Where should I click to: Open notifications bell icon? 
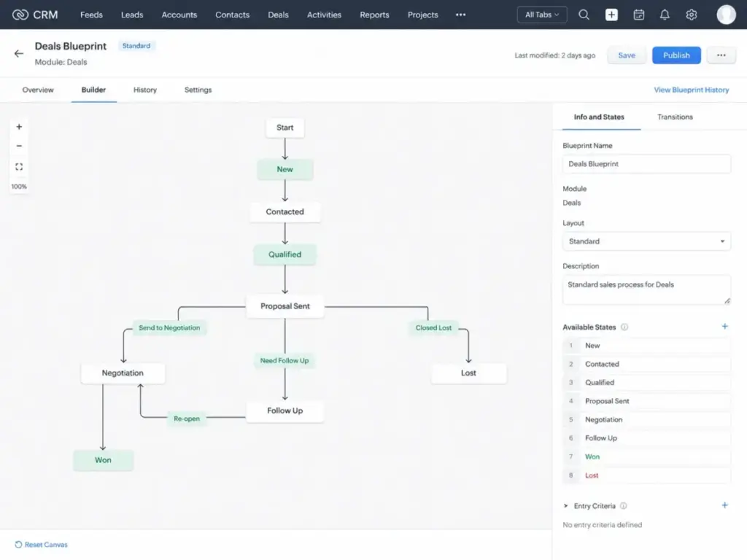[x=665, y=15]
